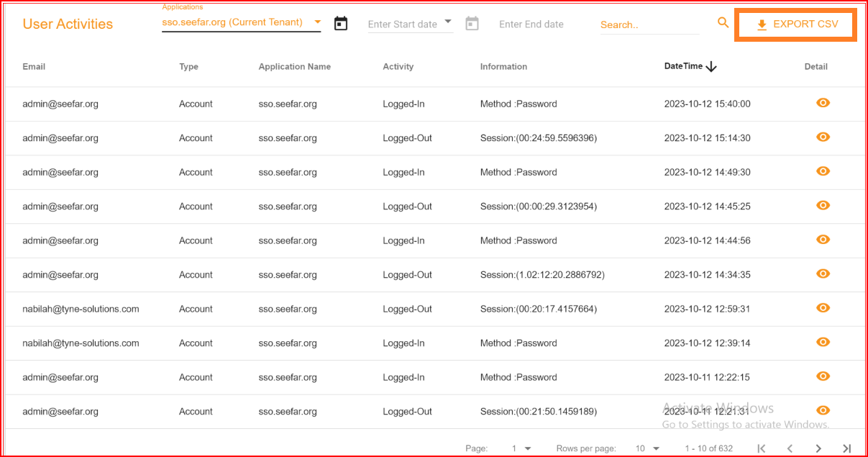Click Session:(1.02:12:20.2886792) information cell
This screenshot has height=457, width=868.
pyautogui.click(x=542, y=275)
